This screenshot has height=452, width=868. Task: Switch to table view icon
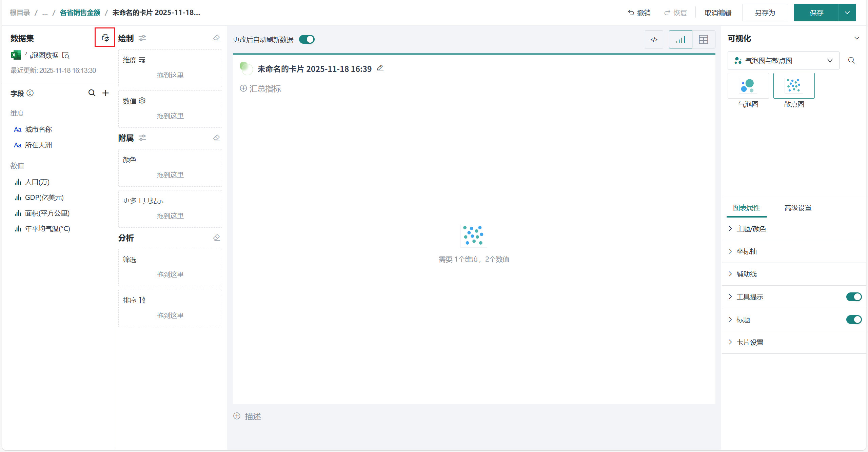(x=704, y=40)
